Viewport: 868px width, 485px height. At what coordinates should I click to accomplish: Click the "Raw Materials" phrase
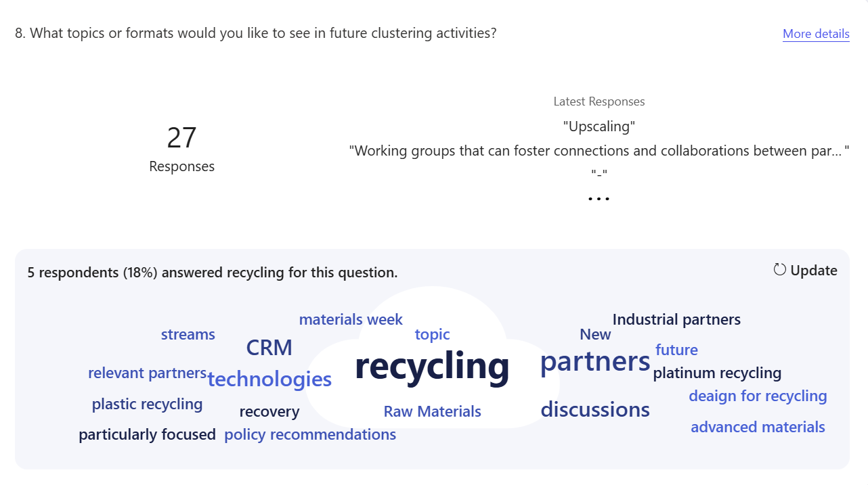tap(432, 411)
